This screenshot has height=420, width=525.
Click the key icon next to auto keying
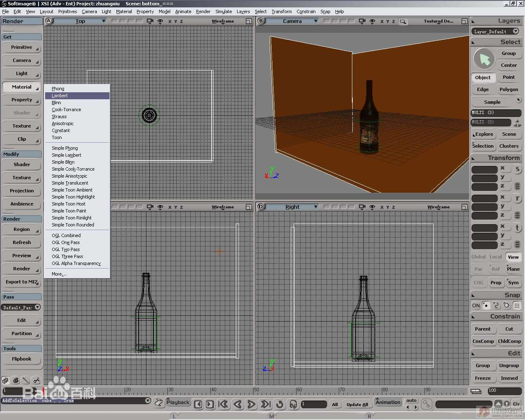tap(427, 404)
